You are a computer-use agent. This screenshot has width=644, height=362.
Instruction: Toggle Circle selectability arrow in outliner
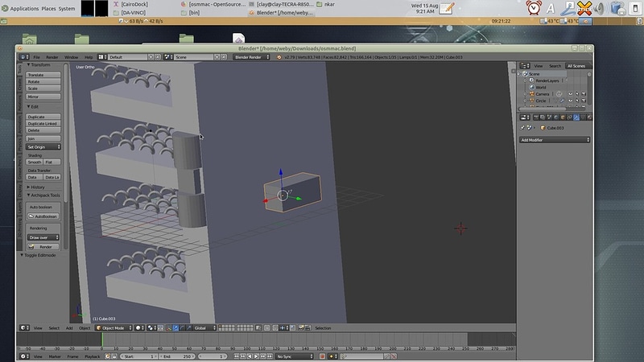pyautogui.click(x=577, y=101)
